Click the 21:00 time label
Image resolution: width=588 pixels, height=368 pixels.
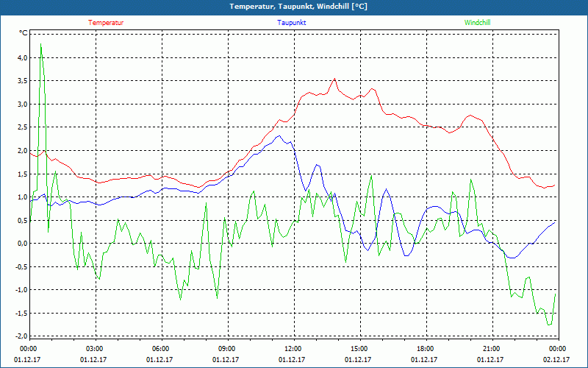(491, 349)
